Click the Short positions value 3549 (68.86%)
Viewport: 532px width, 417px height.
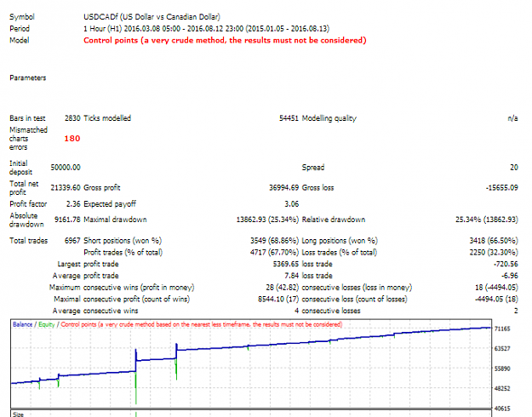[274, 241]
